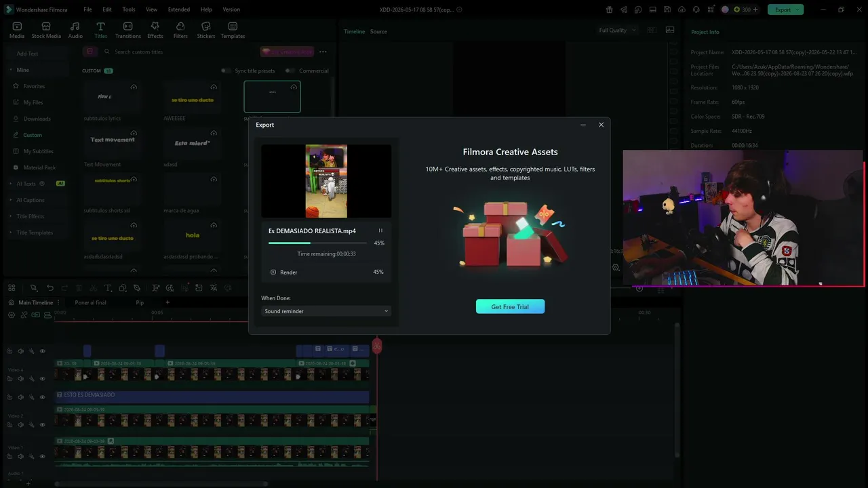This screenshot has width=868, height=488.
Task: Open the Edit menu
Action: [107, 9]
